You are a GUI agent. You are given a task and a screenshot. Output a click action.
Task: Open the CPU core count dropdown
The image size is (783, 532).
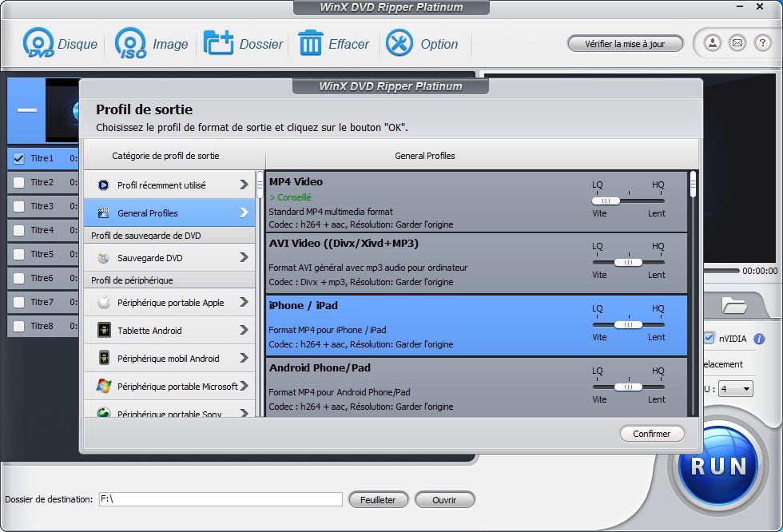click(x=736, y=389)
